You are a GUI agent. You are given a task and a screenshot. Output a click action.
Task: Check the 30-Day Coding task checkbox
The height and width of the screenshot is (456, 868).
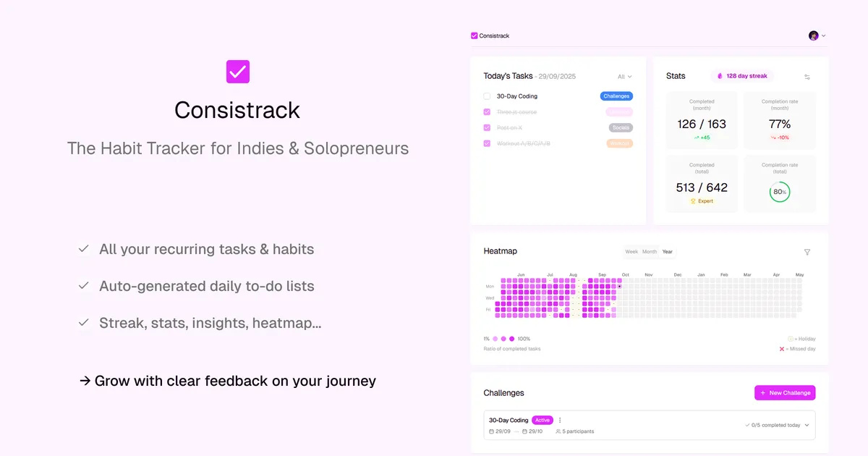pyautogui.click(x=486, y=96)
